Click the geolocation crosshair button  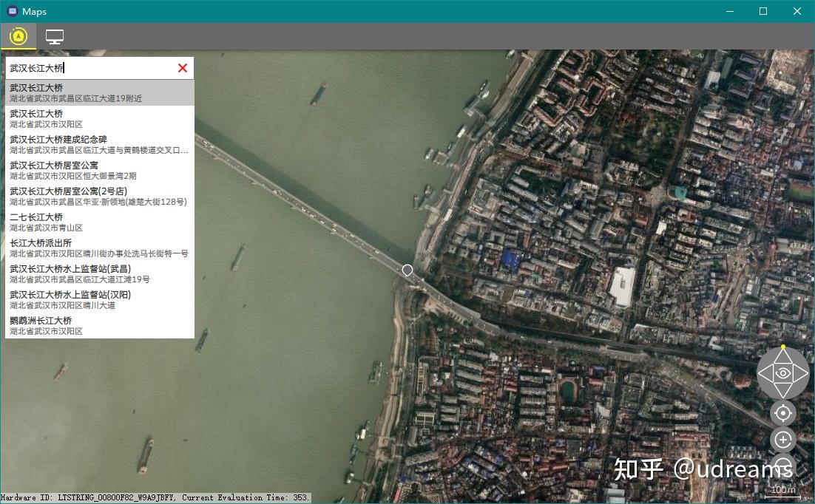[782, 413]
